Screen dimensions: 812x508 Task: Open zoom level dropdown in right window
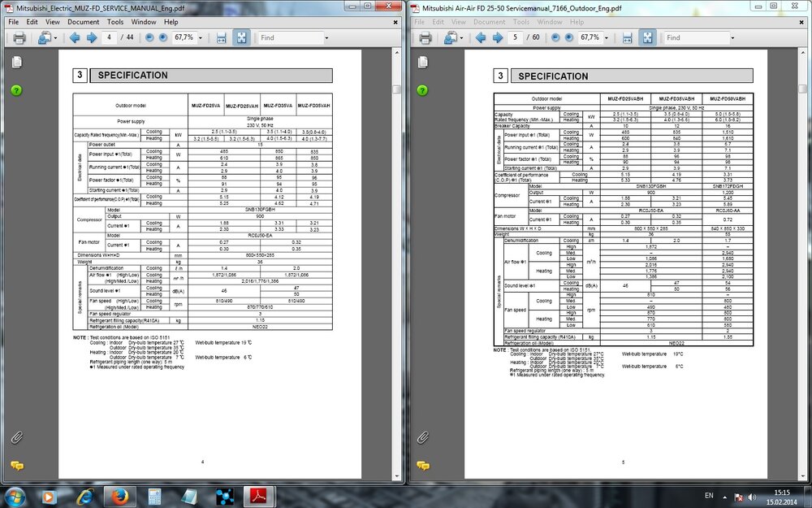coord(607,38)
